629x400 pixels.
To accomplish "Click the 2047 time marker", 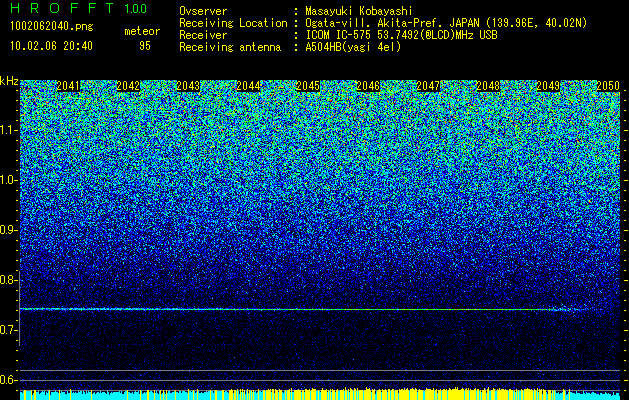I will click(x=428, y=86).
